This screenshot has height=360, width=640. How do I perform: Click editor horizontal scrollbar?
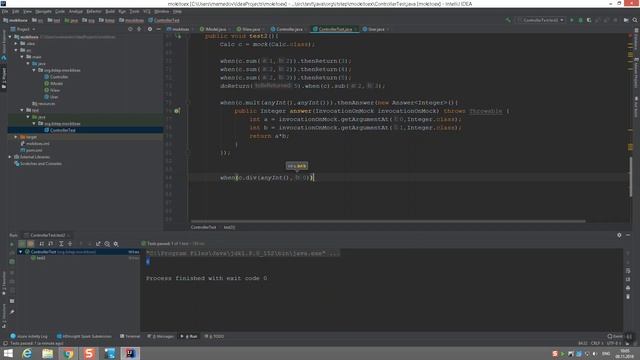click(x=388, y=221)
